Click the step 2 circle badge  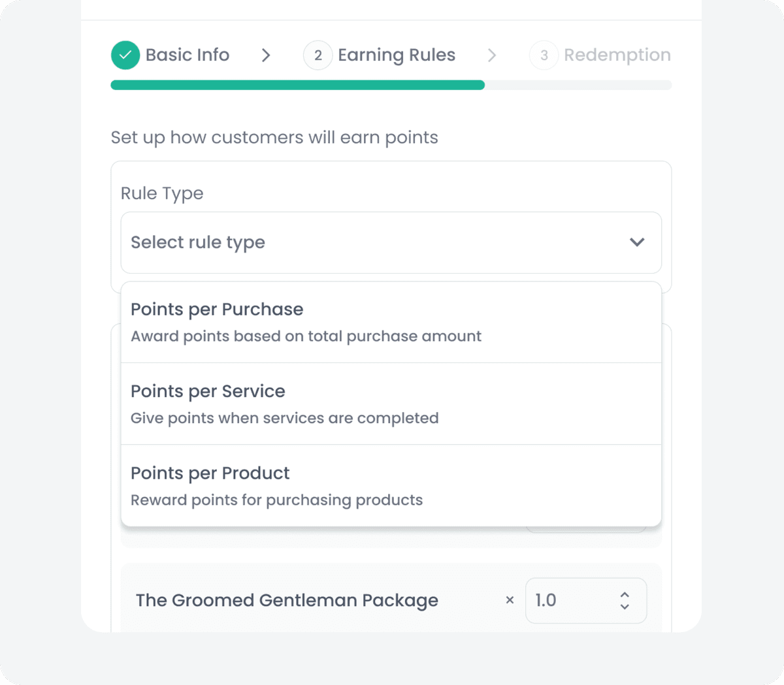[x=318, y=55]
